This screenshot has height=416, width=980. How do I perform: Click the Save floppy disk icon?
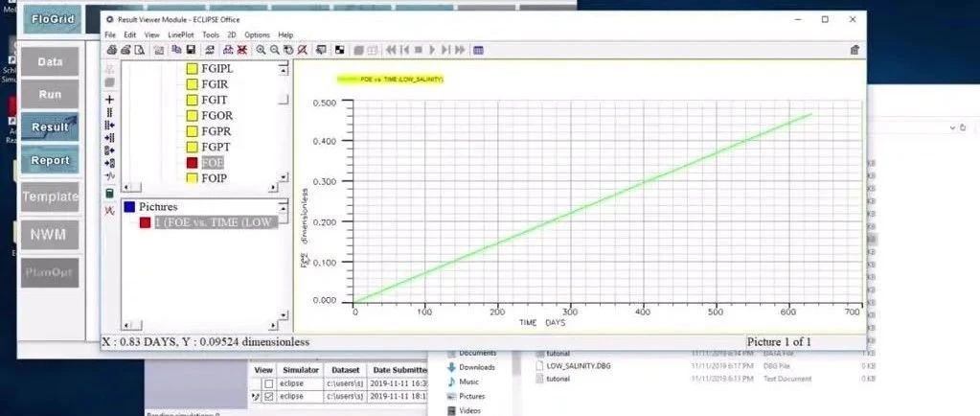(x=191, y=50)
